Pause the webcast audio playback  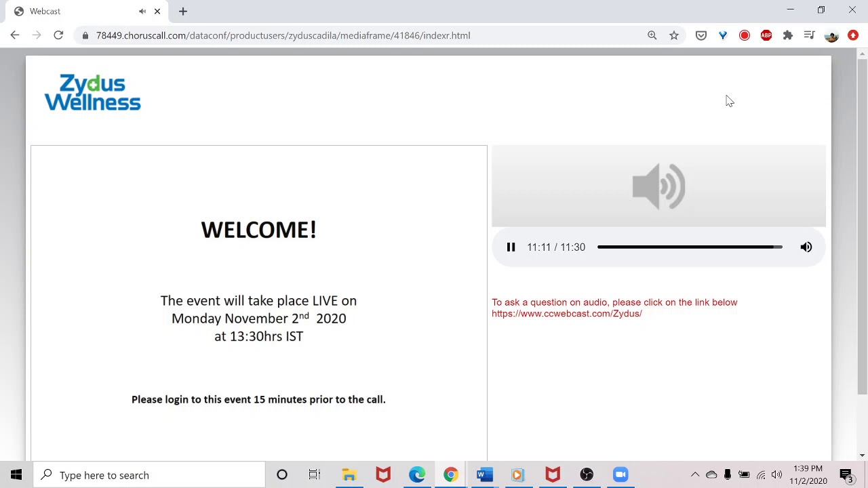511,247
